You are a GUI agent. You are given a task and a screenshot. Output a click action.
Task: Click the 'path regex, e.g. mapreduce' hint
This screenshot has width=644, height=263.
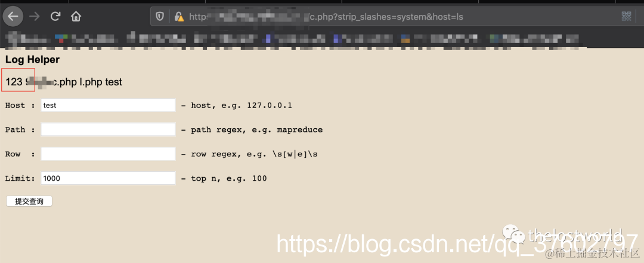[x=256, y=130]
